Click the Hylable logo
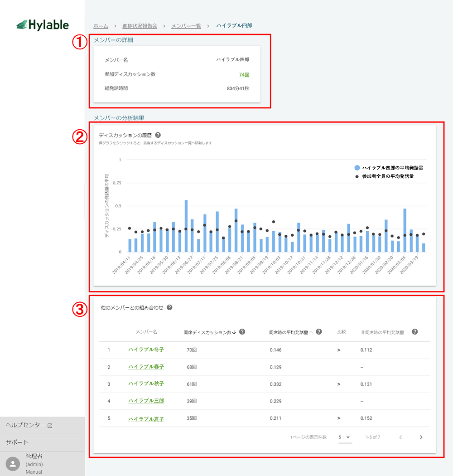This screenshot has width=453, height=476. [42, 25]
